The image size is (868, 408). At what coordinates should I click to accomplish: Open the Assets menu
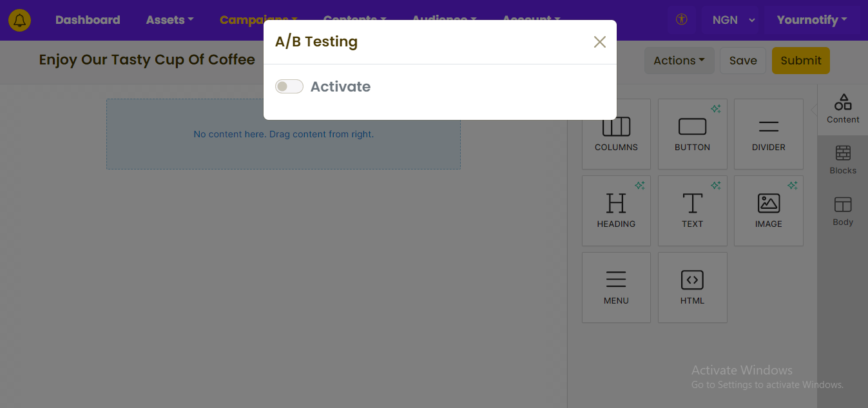(x=169, y=20)
